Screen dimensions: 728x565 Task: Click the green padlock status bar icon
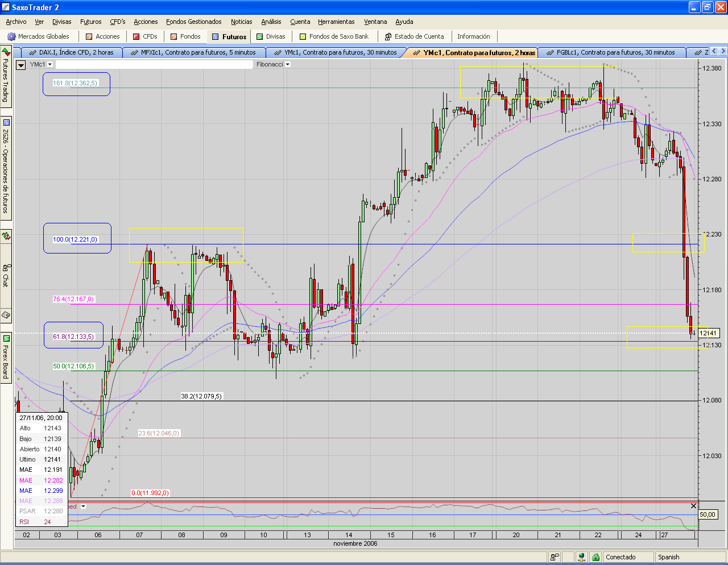pos(595,557)
